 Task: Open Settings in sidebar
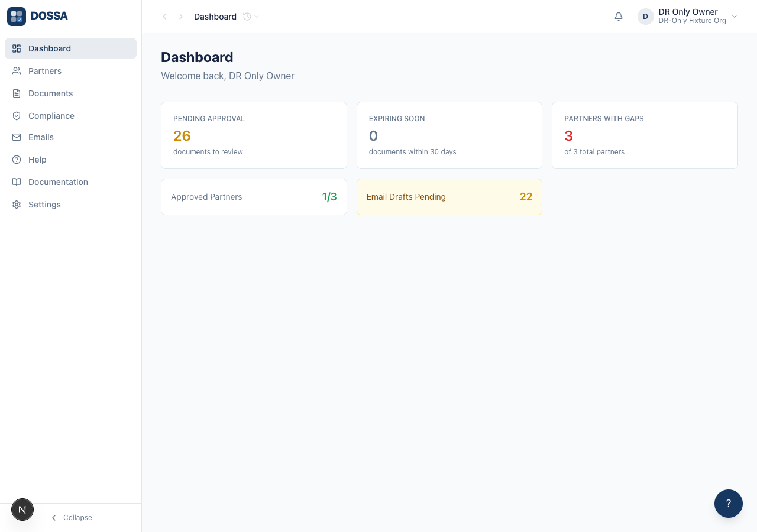(x=70, y=205)
